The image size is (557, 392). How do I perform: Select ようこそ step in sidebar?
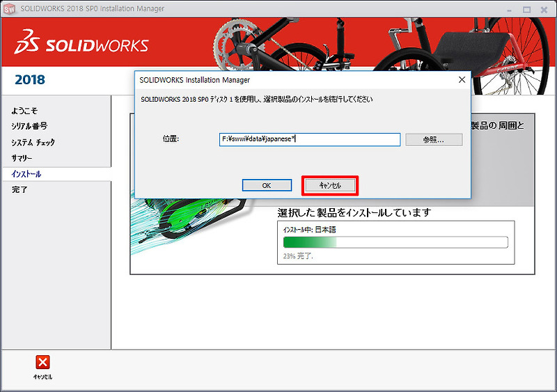pyautogui.click(x=24, y=111)
